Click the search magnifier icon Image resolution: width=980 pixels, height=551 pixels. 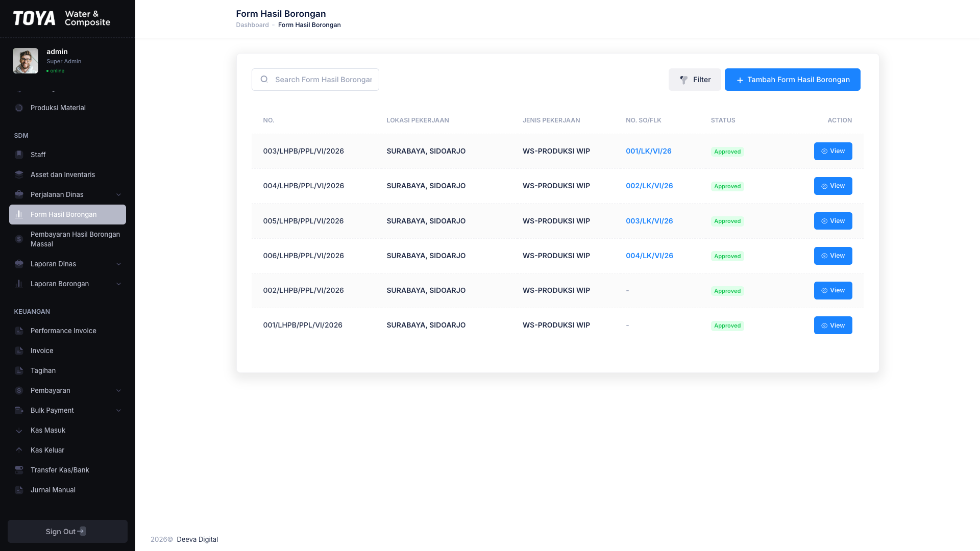264,79
